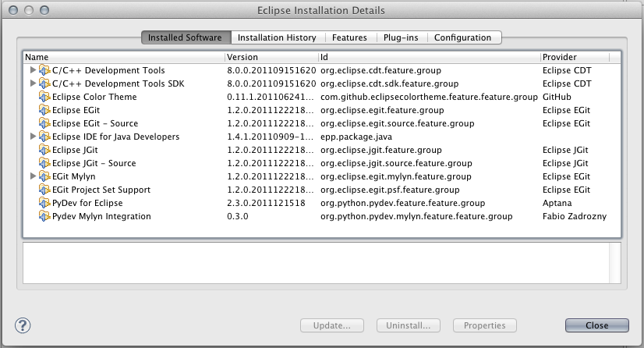Click the Eclipse EGit feature icon

(44, 110)
